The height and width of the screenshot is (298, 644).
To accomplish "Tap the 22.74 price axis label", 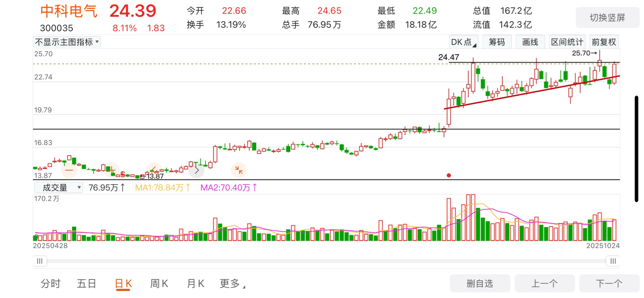I will click(43, 77).
